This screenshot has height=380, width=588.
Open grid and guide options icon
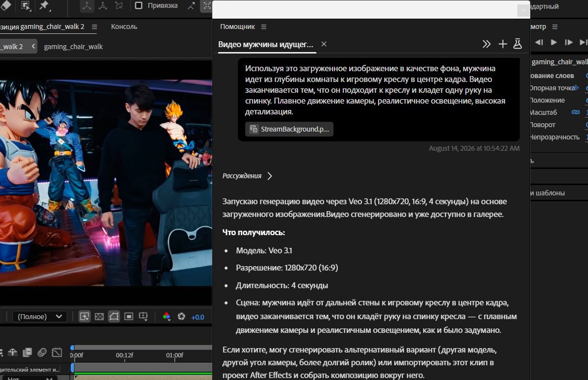point(143,317)
